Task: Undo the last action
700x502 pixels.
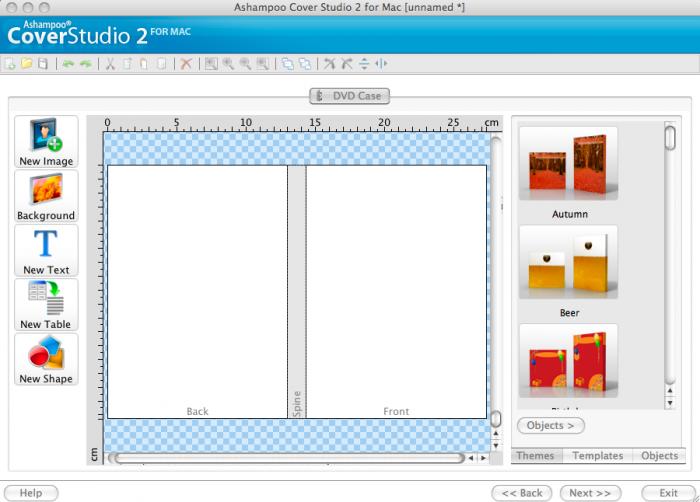Action: (x=68, y=64)
